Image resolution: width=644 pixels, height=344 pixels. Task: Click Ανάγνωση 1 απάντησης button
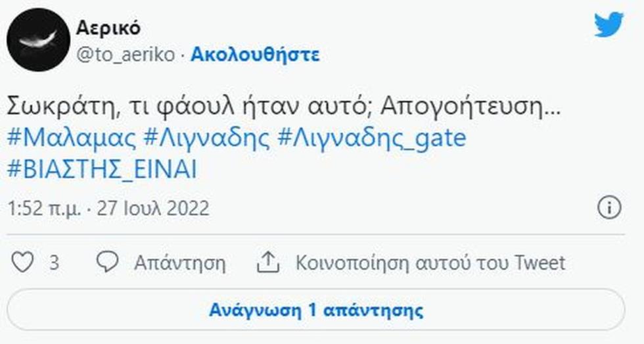click(x=316, y=310)
